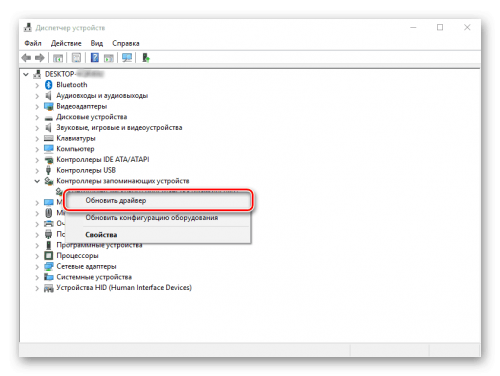Expand Аудиовходы и аудиовыходы node
The width and height of the screenshot is (500, 376).
(x=37, y=96)
